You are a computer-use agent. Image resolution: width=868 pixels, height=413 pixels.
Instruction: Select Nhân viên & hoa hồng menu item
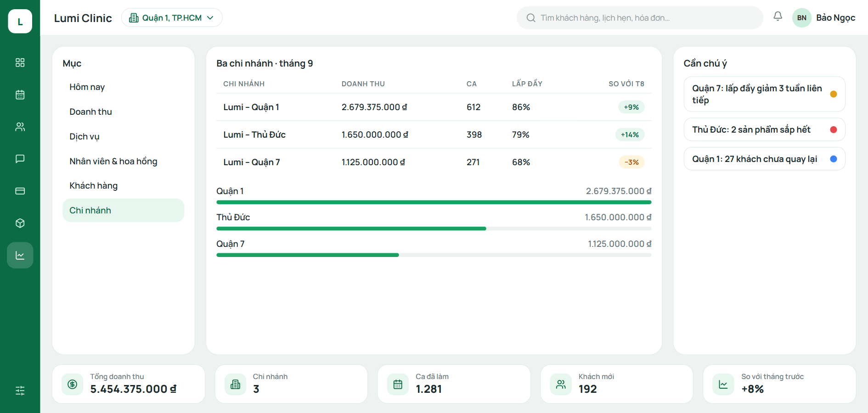(x=123, y=161)
